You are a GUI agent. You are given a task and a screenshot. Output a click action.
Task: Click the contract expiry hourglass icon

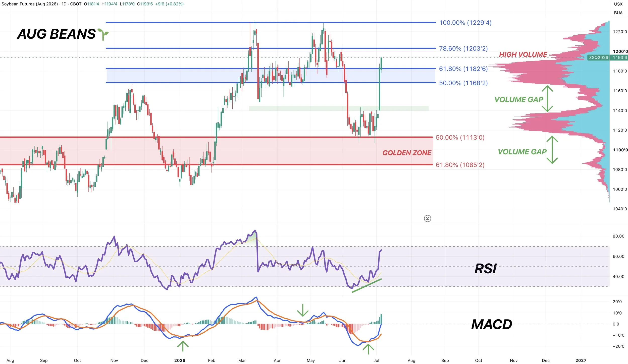click(x=427, y=218)
